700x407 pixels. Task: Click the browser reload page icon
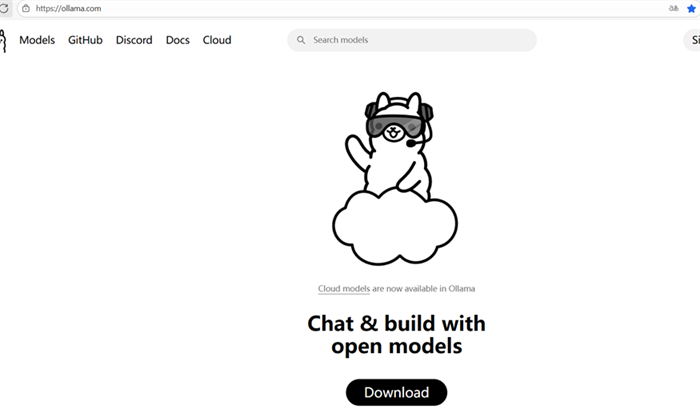pyautogui.click(x=4, y=8)
